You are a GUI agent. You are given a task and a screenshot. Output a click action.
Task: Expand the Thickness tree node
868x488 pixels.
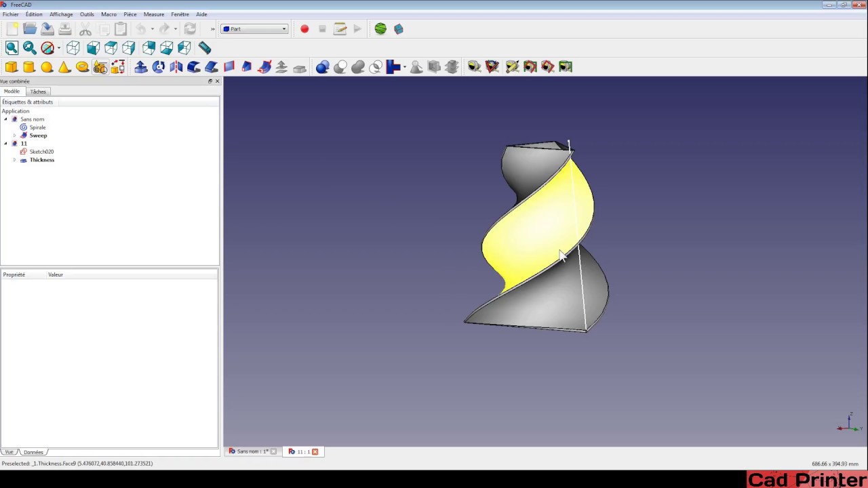15,160
